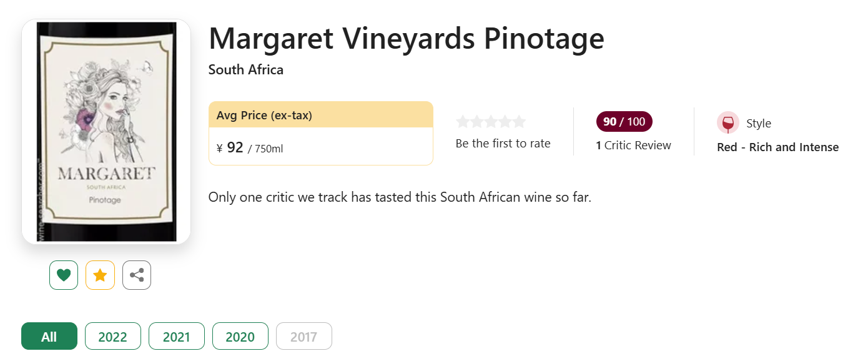
Task: Click the ¥ 92 / 750ml price
Action: click(x=250, y=148)
